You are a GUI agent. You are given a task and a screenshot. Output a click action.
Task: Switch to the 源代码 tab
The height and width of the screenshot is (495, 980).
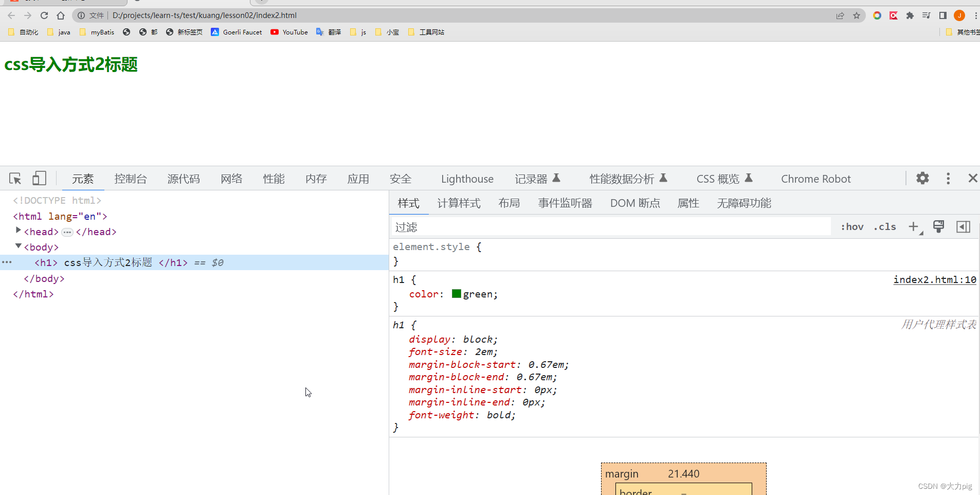pyautogui.click(x=184, y=179)
